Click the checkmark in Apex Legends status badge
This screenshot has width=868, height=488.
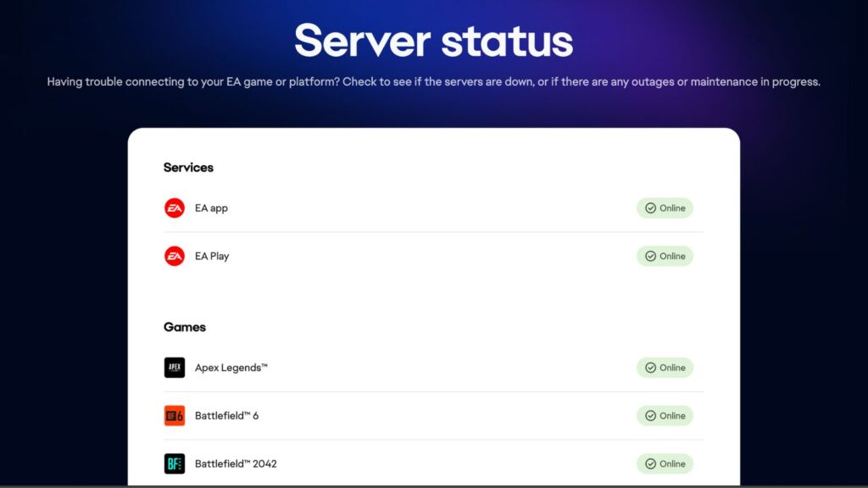(x=650, y=368)
